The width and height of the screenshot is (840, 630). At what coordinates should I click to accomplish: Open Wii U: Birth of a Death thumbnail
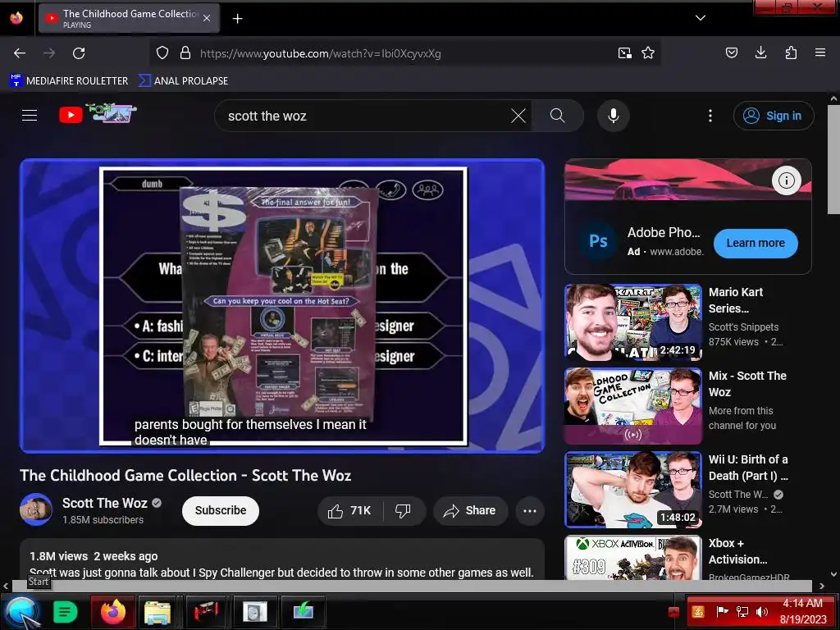tap(633, 490)
